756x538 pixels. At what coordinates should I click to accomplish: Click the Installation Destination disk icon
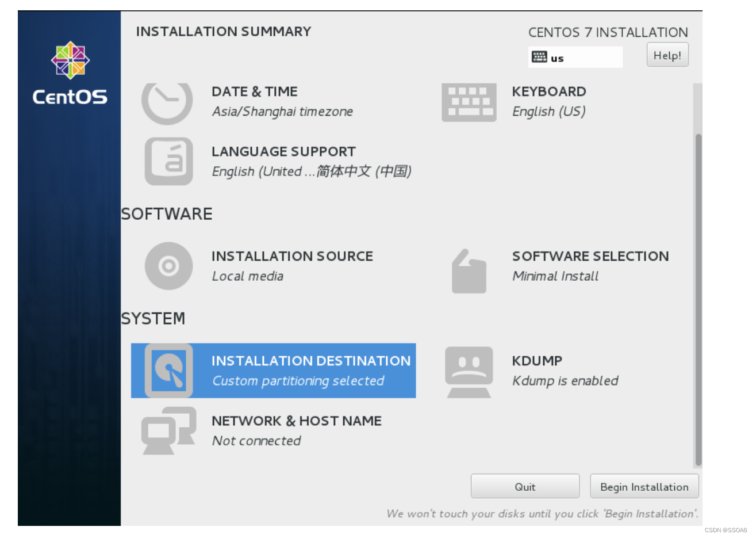coord(168,371)
